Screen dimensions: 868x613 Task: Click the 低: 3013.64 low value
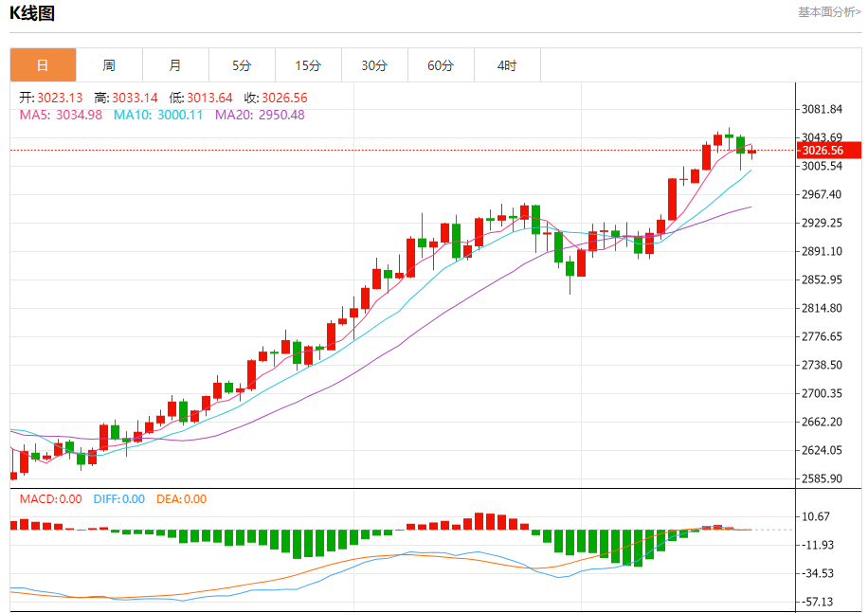pos(201,98)
